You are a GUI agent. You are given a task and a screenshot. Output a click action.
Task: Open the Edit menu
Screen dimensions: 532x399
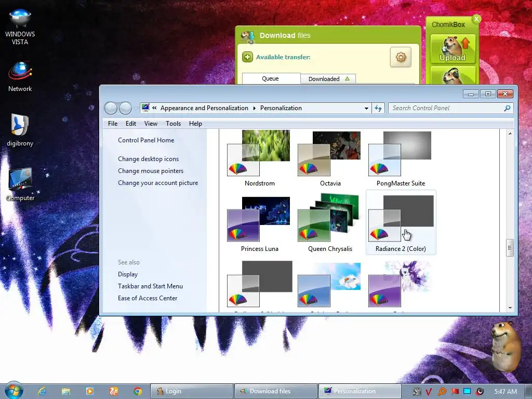point(130,124)
